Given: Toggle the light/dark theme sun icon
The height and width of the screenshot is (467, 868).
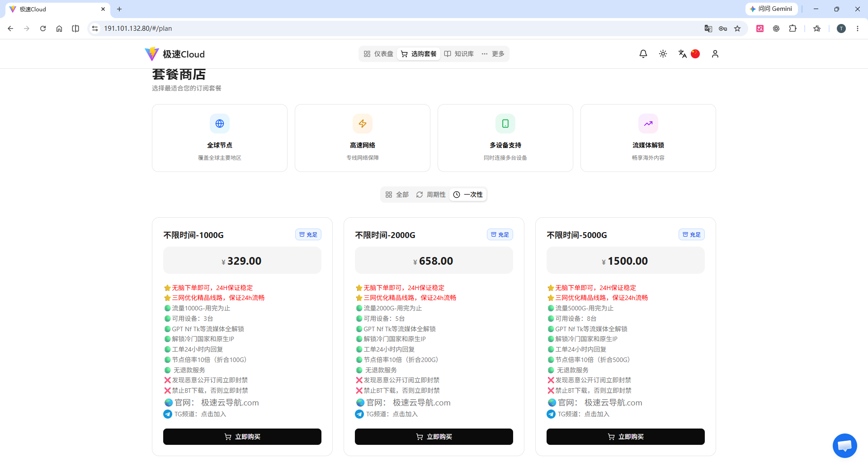Looking at the screenshot, I should coord(663,54).
